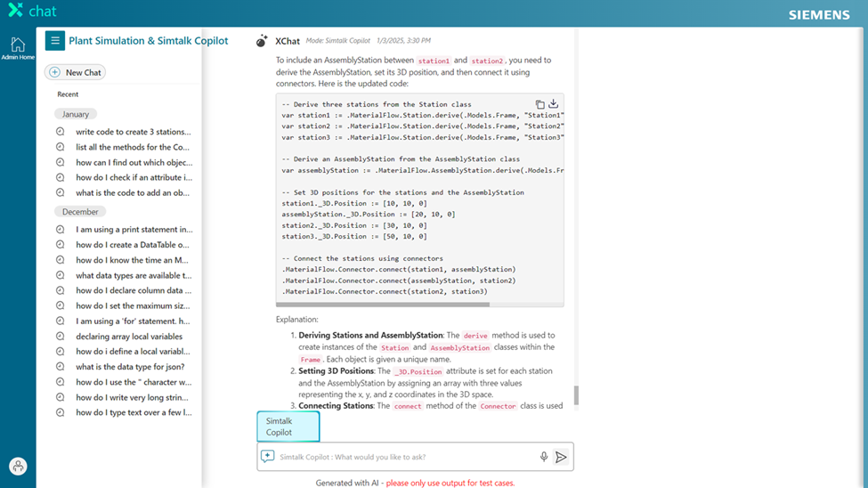The height and width of the screenshot is (488, 868).
Task: Click the chat vertical scrollbar thumb
Action: pos(576,394)
